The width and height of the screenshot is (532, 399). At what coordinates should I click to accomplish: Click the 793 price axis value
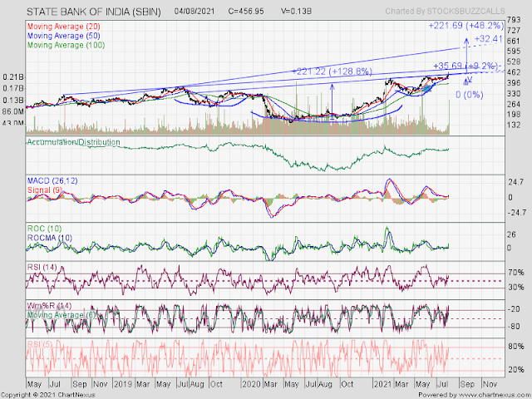point(513,20)
